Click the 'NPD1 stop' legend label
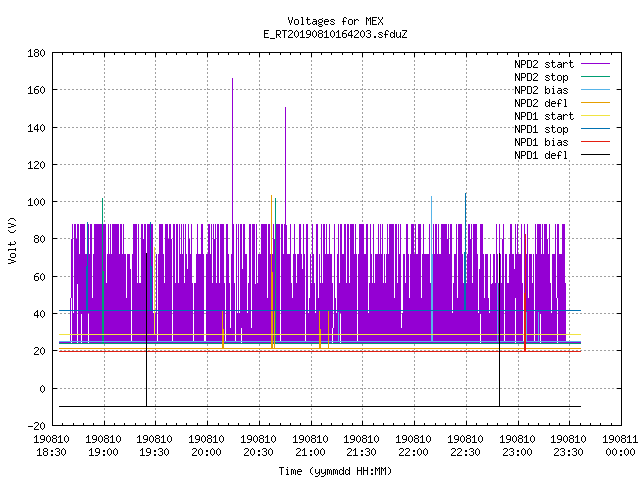This screenshot has height=480, width=640. pos(541,129)
